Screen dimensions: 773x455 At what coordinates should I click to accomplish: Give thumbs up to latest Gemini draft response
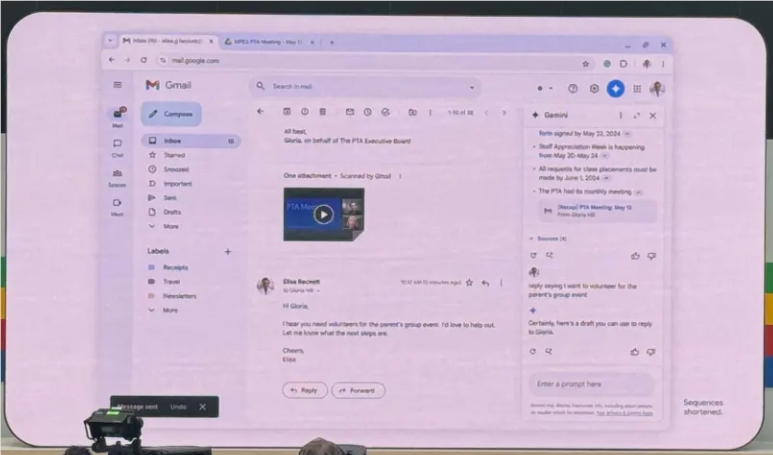pos(635,352)
